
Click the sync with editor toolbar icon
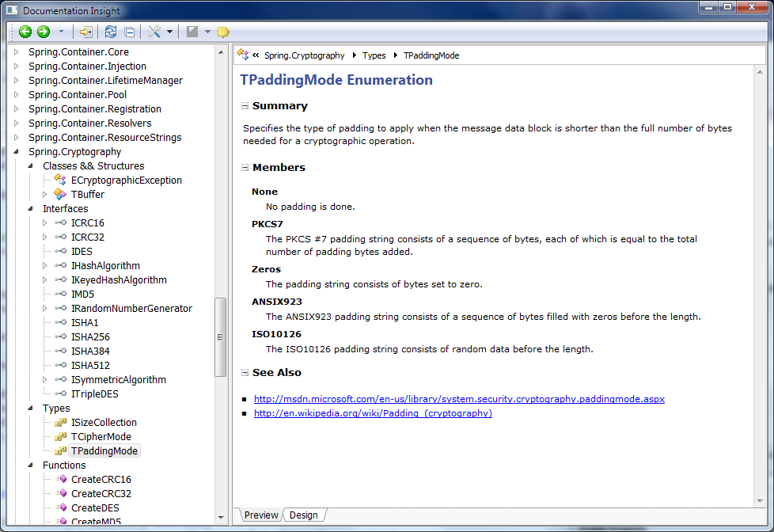click(86, 32)
